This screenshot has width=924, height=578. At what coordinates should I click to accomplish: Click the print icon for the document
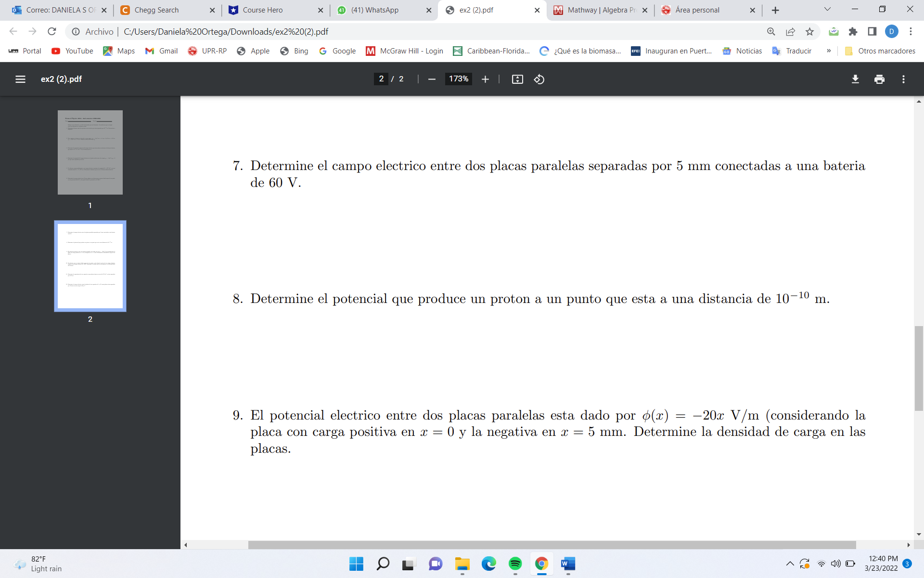879,79
